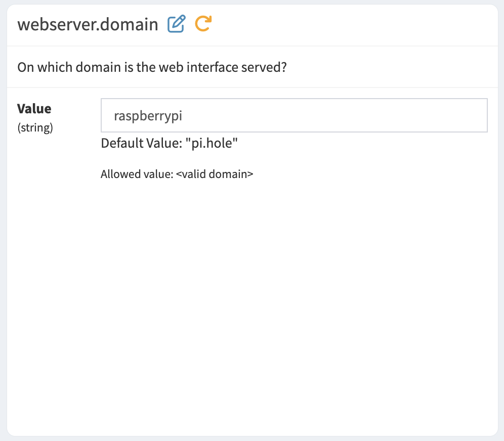This screenshot has height=441, width=504.
Task: Click the bold Value label
Action: pyautogui.click(x=34, y=109)
